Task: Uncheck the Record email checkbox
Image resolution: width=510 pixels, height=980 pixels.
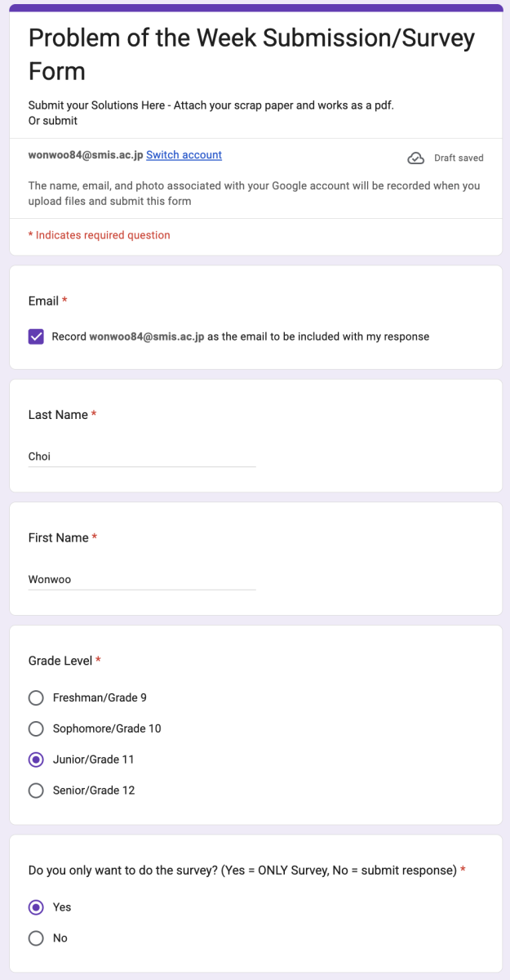Action: click(36, 336)
